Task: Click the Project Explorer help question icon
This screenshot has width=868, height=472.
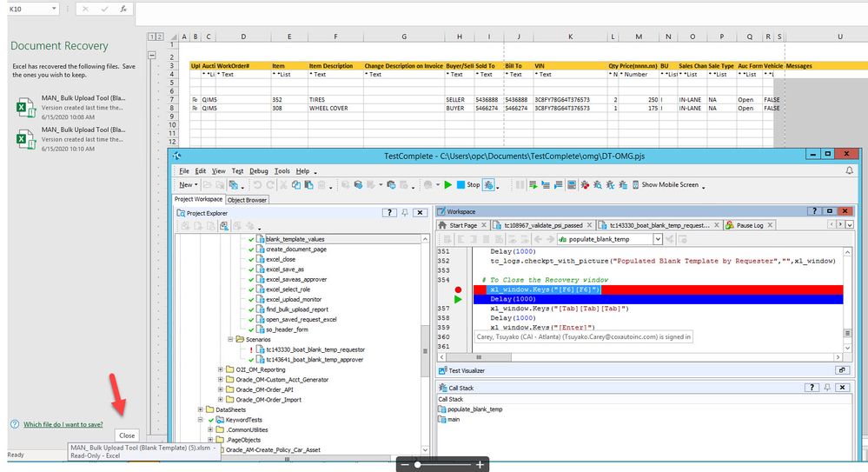Action: click(389, 212)
